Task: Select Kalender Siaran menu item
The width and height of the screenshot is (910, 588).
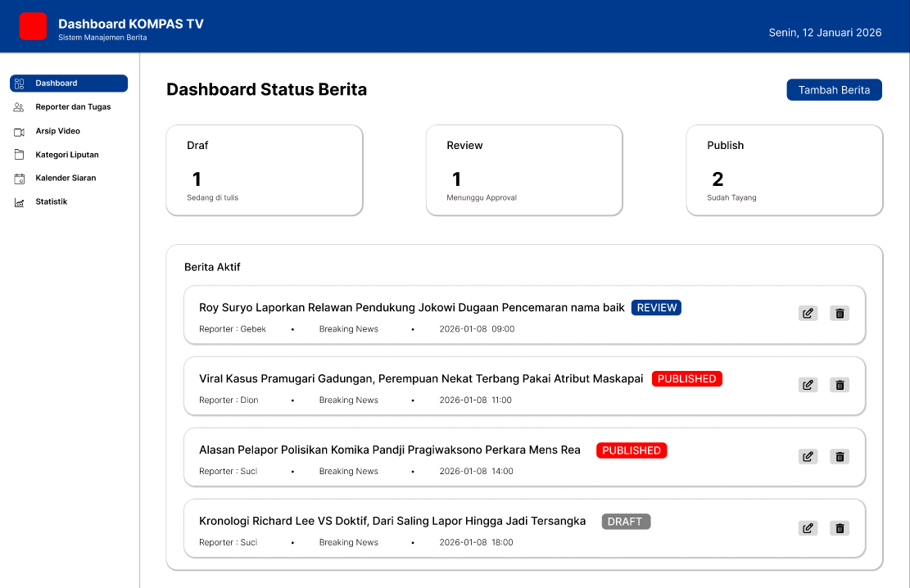Action: click(x=65, y=178)
